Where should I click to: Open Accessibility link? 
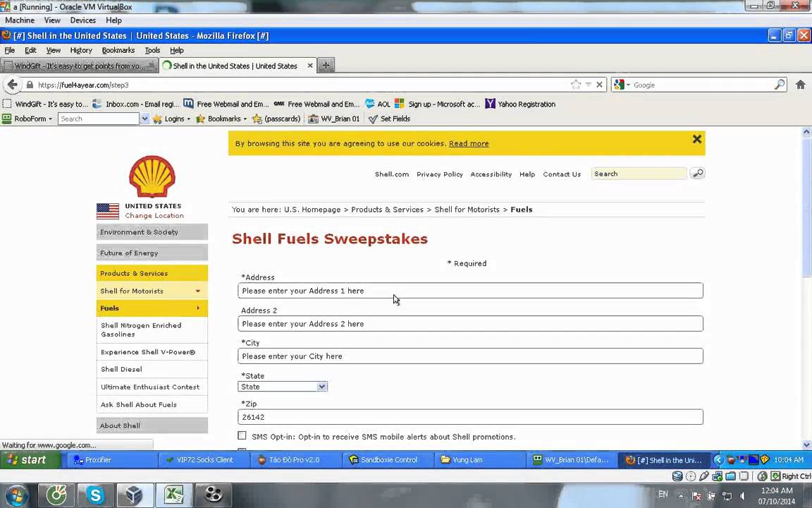pos(491,174)
